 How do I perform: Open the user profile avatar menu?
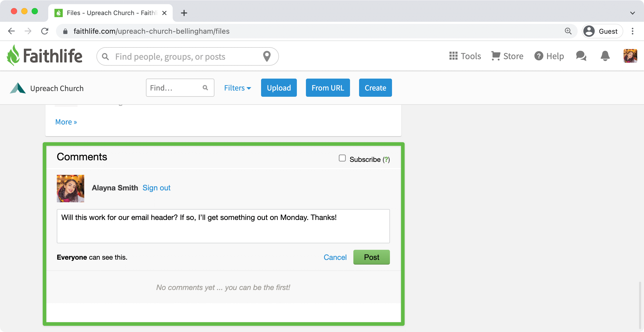click(x=630, y=56)
